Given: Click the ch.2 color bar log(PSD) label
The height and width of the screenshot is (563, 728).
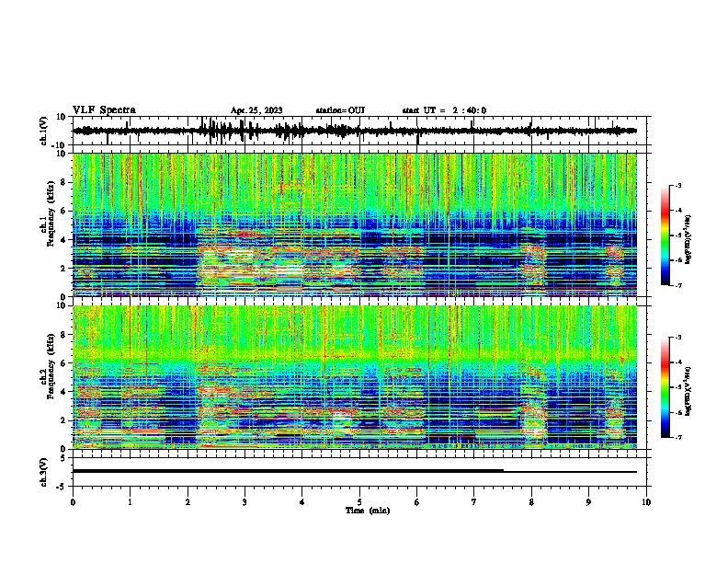Looking at the screenshot, I should tap(688, 391).
